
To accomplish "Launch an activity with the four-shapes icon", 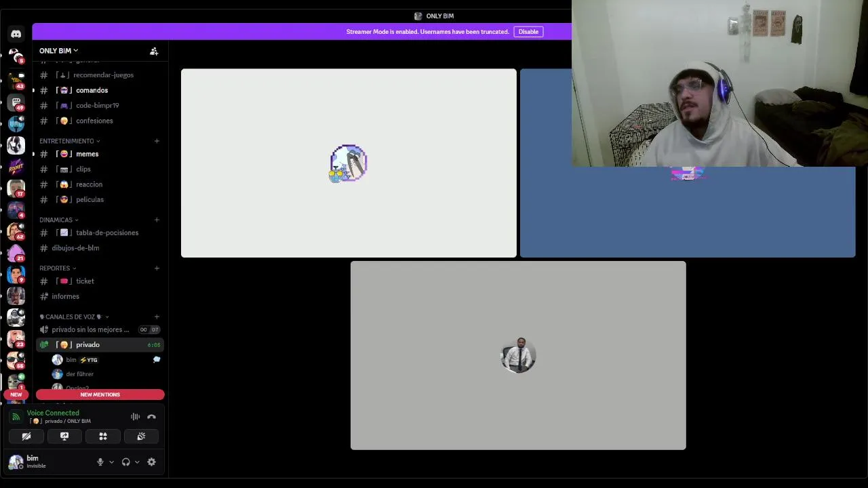I will pos(103,436).
